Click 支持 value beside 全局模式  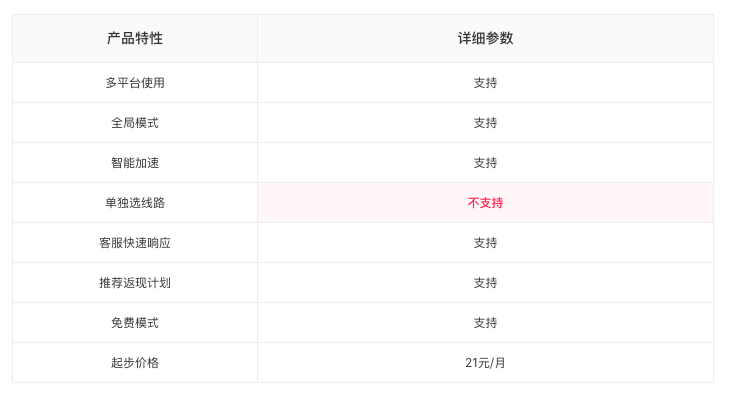click(485, 123)
